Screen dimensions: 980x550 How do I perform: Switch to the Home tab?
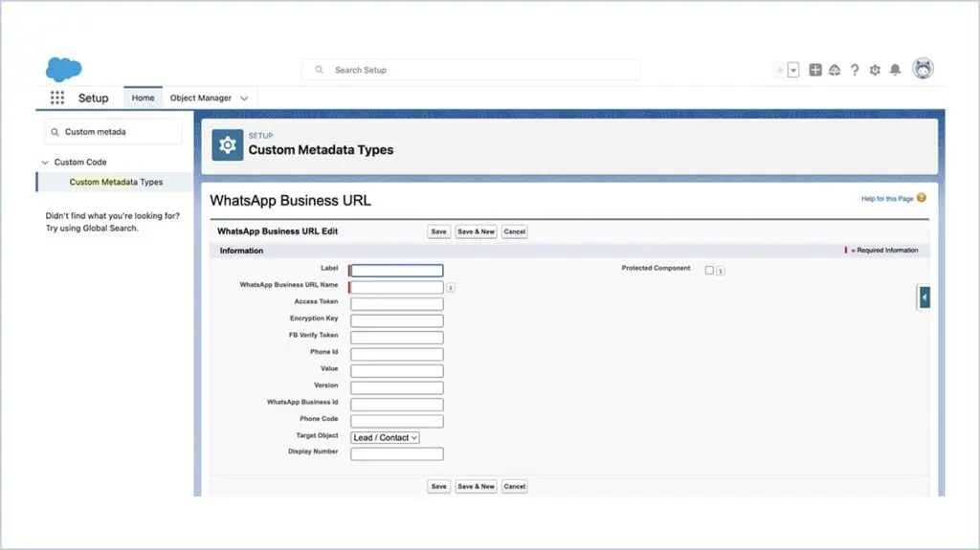click(x=144, y=98)
